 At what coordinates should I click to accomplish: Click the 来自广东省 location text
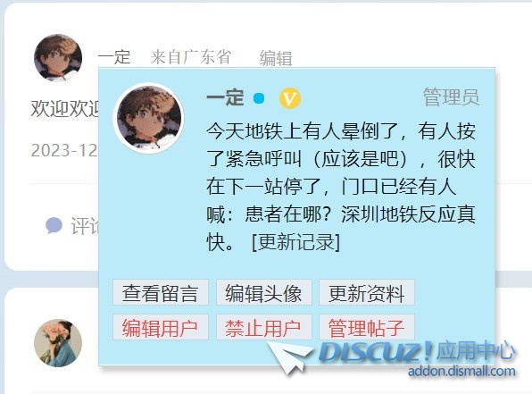click(191, 56)
